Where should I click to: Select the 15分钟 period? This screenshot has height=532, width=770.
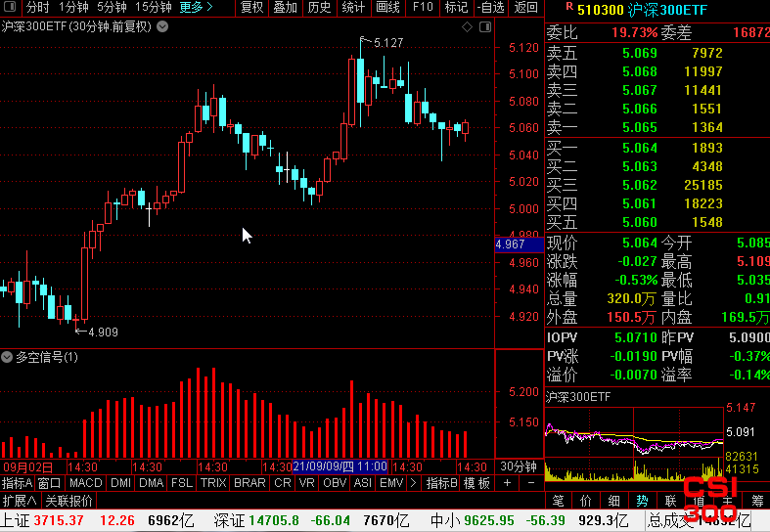[154, 7]
